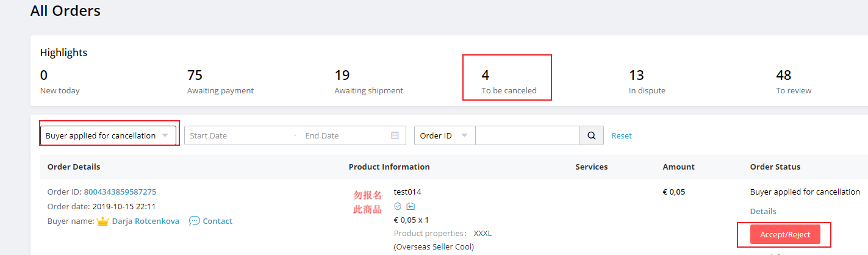Screen dimensions: 868x255
Task: Click the shield checkmark icon under test014
Action: (x=398, y=206)
